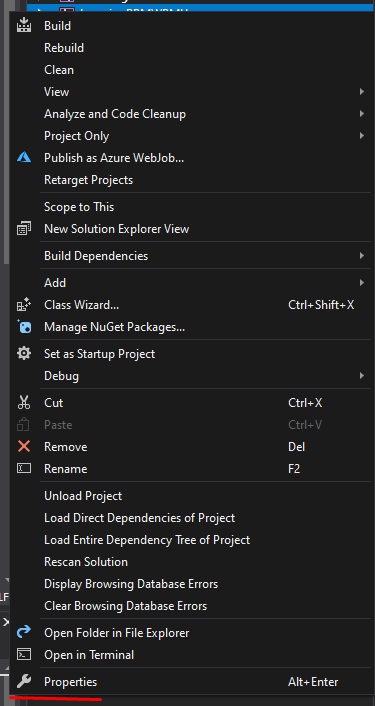The width and height of the screenshot is (375, 706).
Task: Select Retarget Projects
Action: 88,180
